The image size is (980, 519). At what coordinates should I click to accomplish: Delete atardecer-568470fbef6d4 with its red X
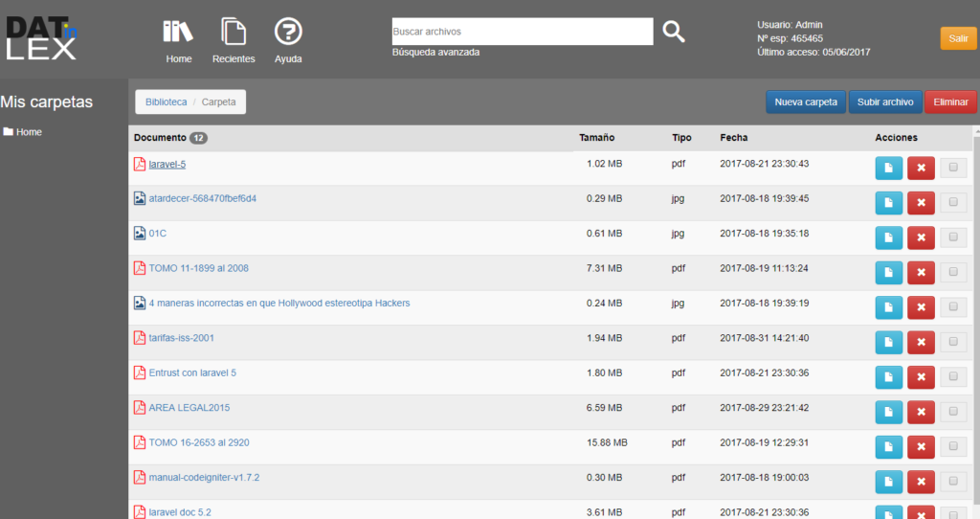pos(921,203)
